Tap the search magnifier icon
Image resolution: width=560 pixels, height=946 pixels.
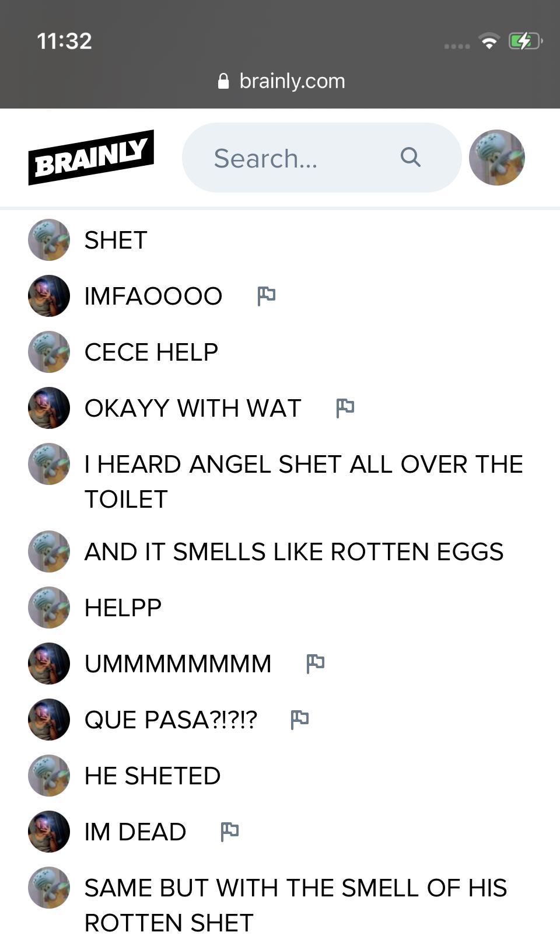pyautogui.click(x=411, y=157)
